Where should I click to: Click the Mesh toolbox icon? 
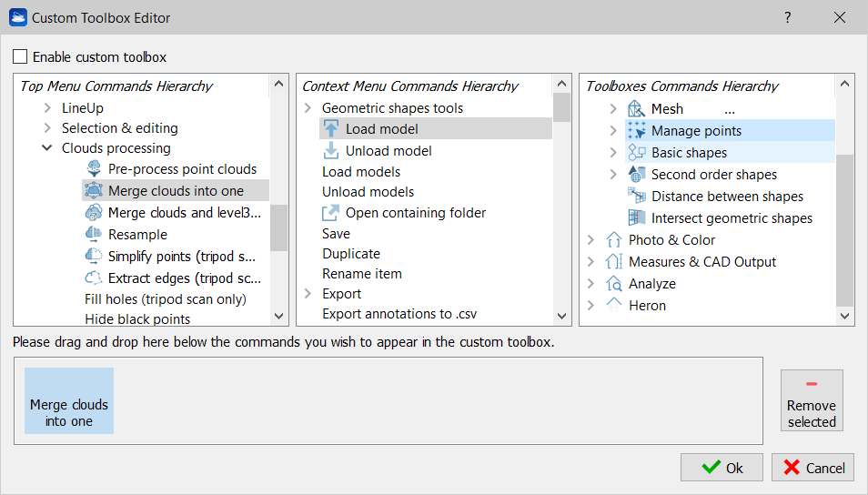coord(637,108)
